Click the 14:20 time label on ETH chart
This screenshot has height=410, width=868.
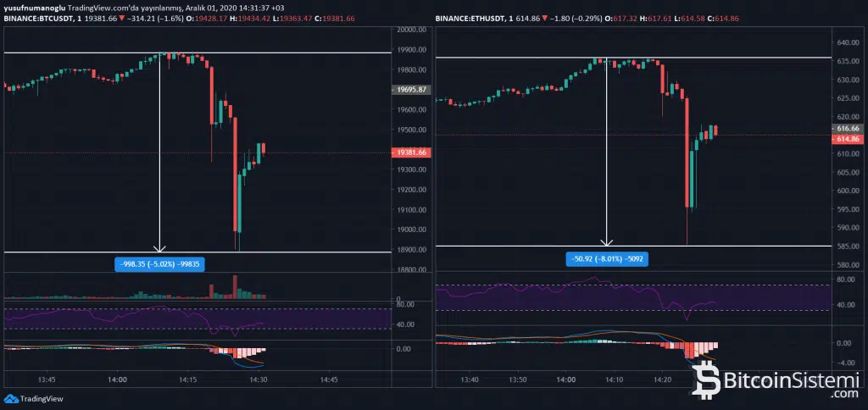click(x=663, y=380)
